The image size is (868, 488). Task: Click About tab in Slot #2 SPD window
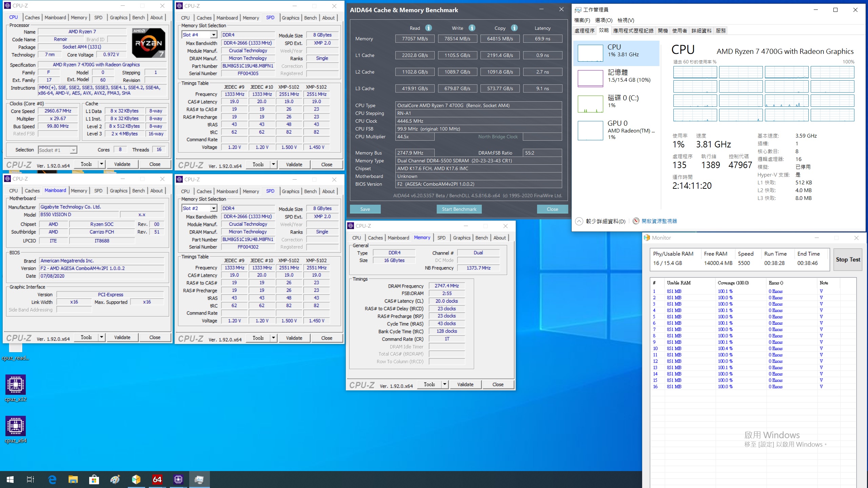(x=328, y=191)
